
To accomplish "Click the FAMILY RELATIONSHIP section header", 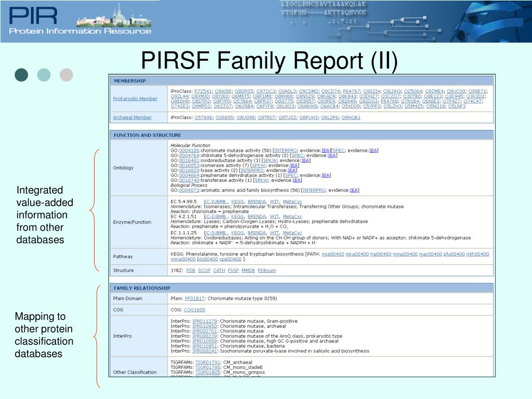I will click(302, 288).
